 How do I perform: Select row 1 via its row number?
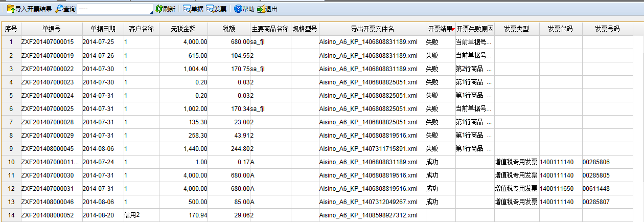[11, 42]
